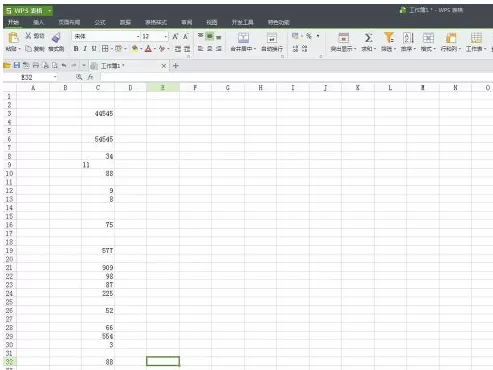The image size is (493, 370).
Task: Click the open folder icon
Action: pos(7,66)
